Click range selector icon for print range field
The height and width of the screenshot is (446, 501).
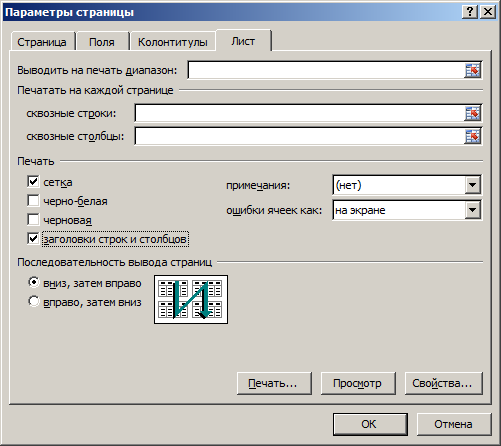tap(473, 70)
